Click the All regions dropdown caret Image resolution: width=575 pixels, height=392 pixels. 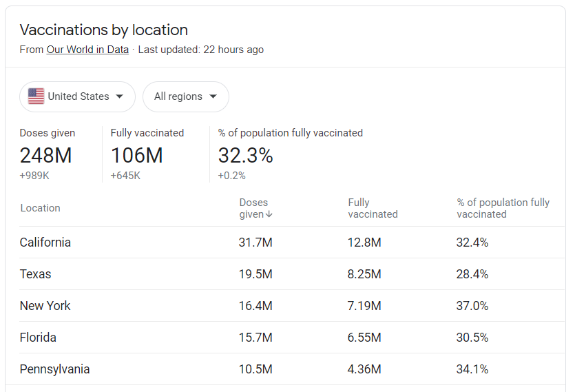(213, 96)
